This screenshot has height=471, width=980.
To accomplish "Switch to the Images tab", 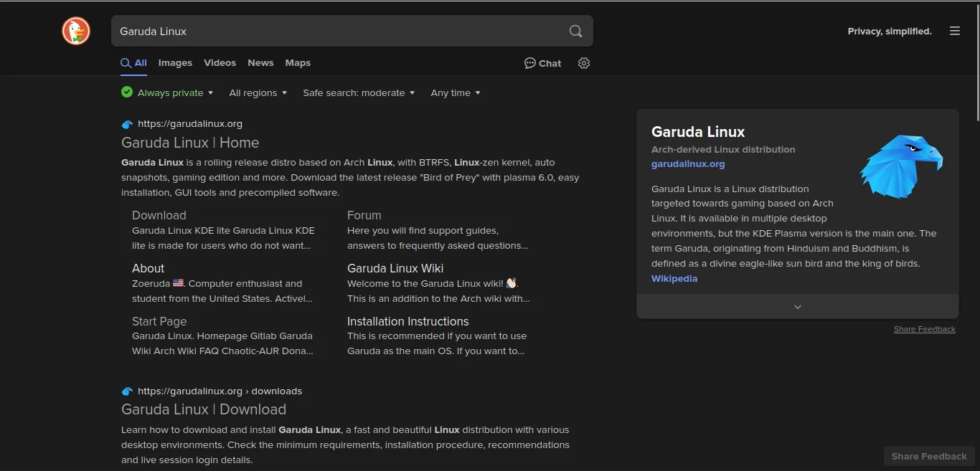I will tap(175, 63).
